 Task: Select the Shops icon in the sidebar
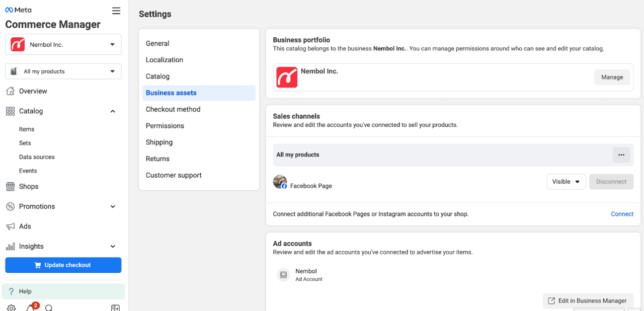click(x=11, y=186)
